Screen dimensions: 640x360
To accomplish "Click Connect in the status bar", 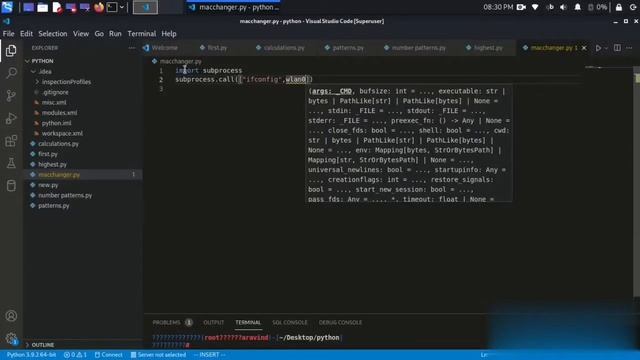I will [109, 355].
